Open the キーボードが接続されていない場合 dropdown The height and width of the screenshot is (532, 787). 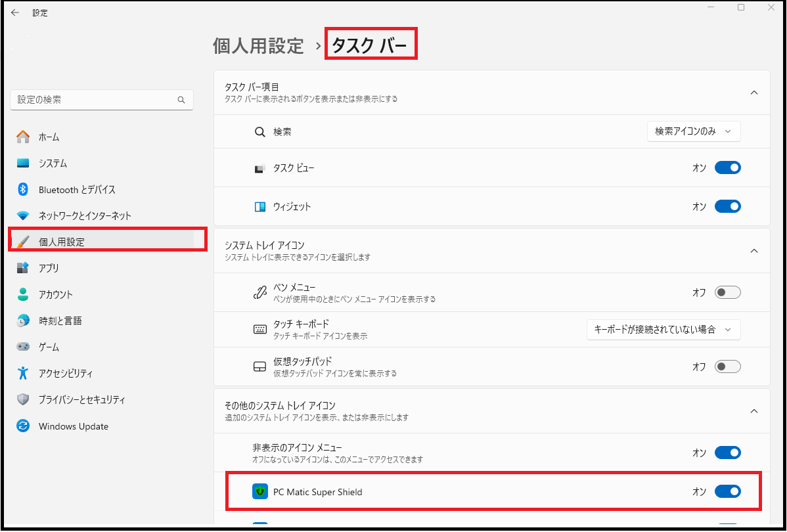coord(663,329)
